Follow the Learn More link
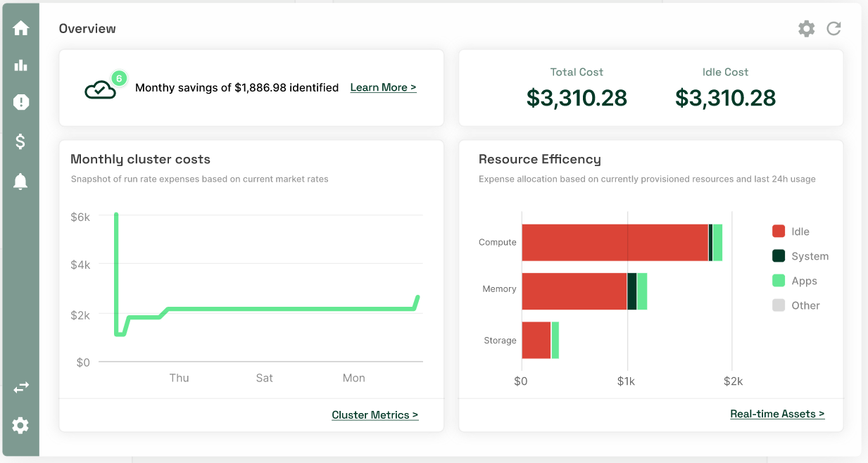 point(383,87)
